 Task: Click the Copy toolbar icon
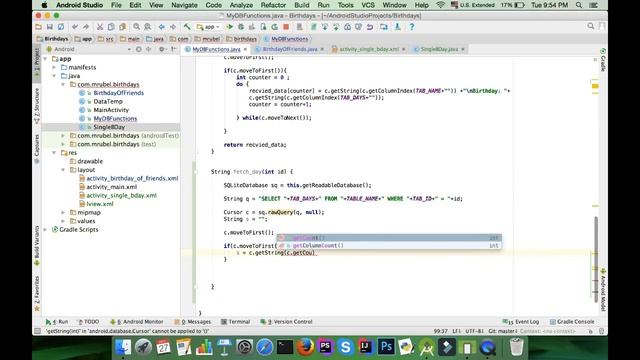pyautogui.click(x=111, y=27)
